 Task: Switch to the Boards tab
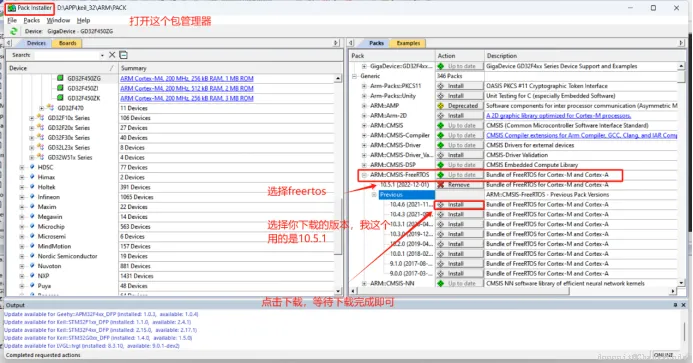67,43
